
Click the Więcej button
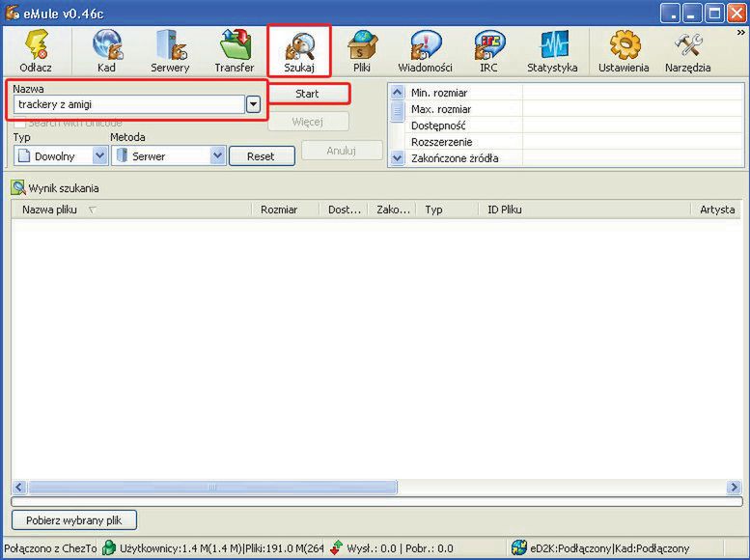308,122
